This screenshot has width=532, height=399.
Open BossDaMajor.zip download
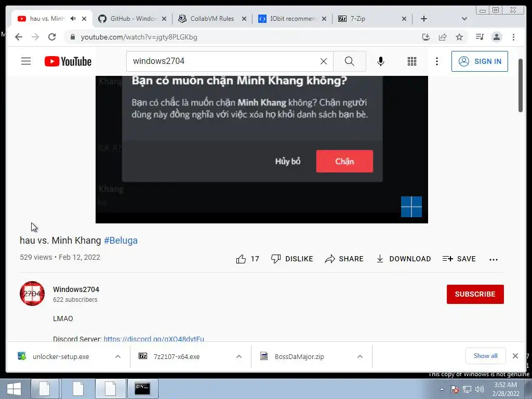tap(299, 356)
